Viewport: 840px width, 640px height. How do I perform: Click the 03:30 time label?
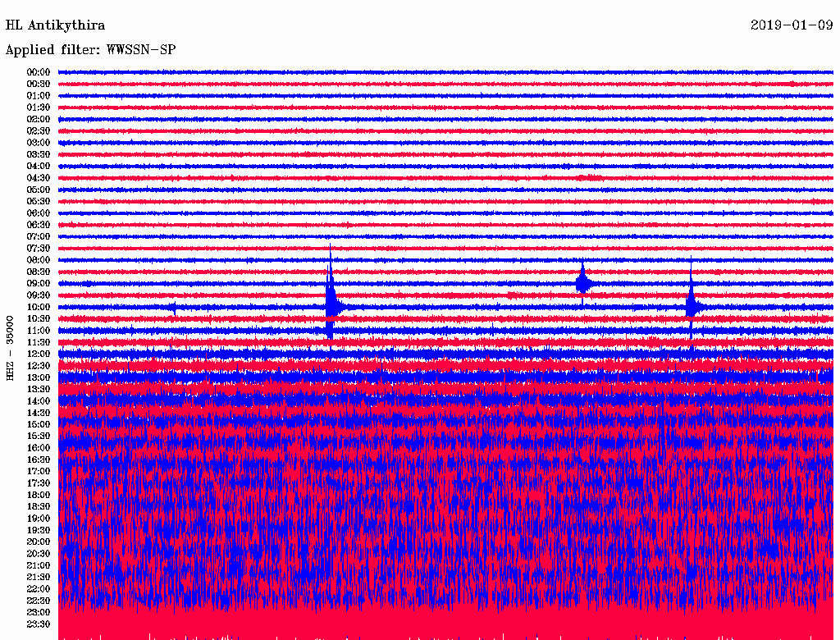pos(39,154)
